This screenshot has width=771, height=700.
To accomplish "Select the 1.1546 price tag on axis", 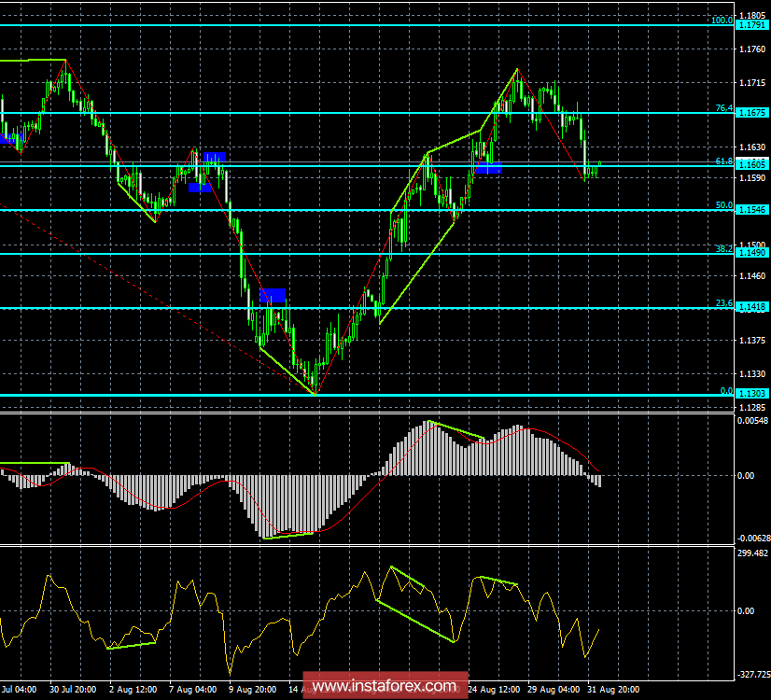I will [x=751, y=210].
